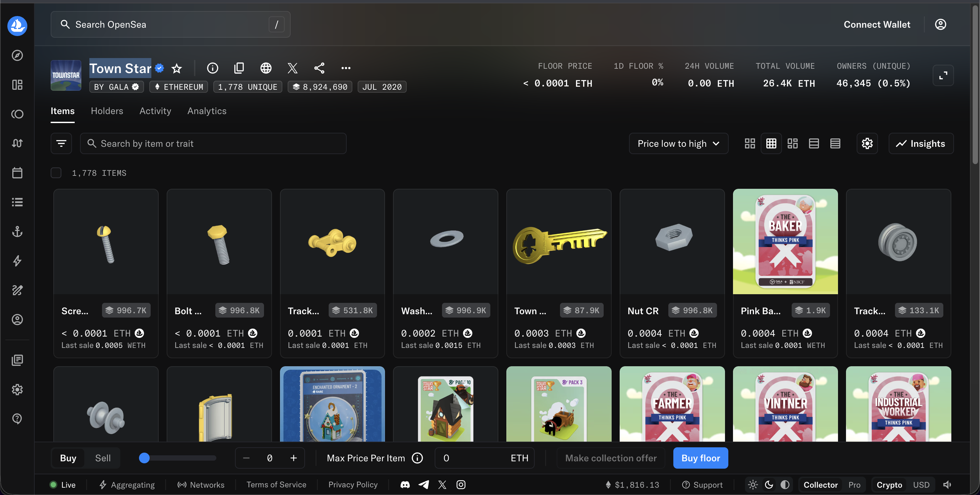The width and height of the screenshot is (980, 495).
Task: Expand collection stats fullscreen icon
Action: coord(943,75)
